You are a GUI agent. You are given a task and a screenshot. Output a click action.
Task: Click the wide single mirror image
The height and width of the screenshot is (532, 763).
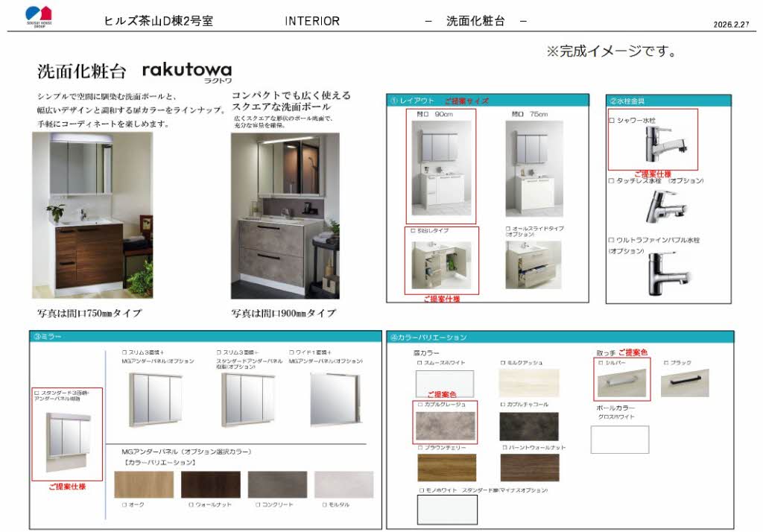tap(336, 400)
